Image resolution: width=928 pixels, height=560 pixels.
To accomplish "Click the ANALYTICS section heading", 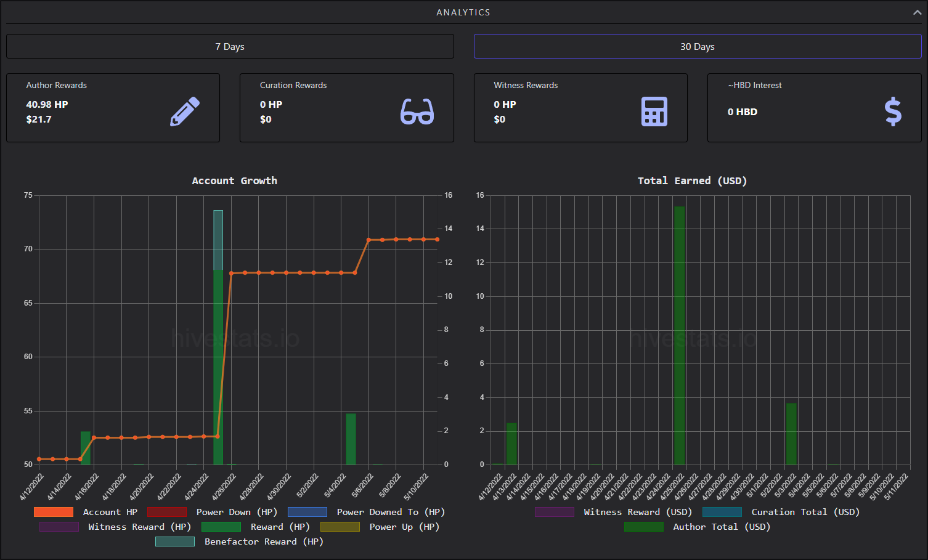I will click(463, 12).
